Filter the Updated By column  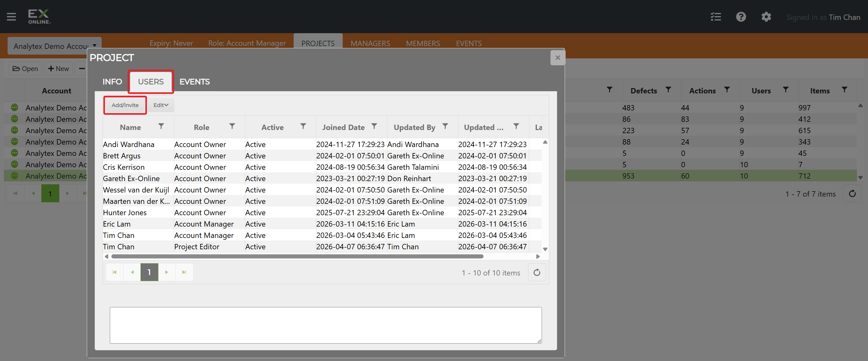[445, 126]
